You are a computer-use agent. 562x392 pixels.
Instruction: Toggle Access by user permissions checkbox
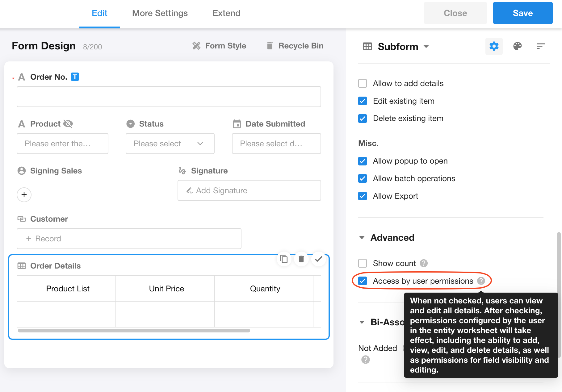[363, 281]
